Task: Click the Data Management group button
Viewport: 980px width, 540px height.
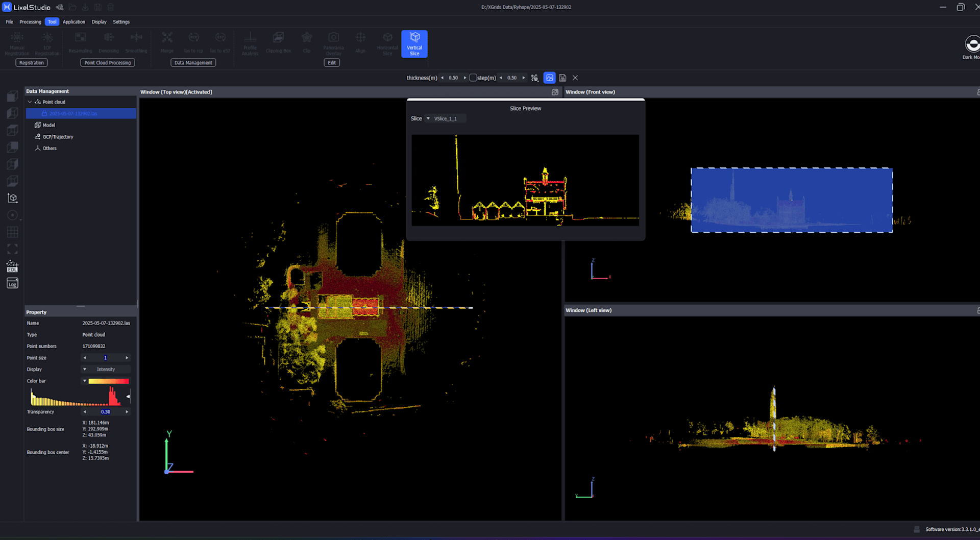Action: click(193, 63)
